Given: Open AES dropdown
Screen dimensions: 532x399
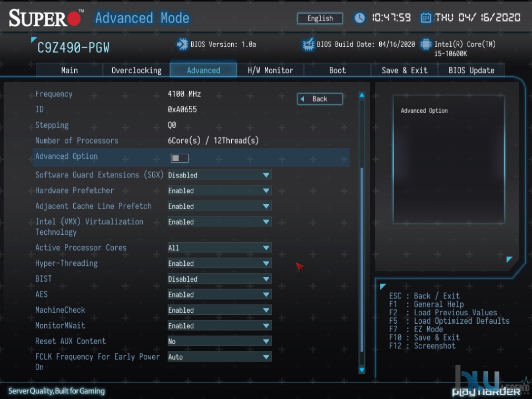Looking at the screenshot, I should point(220,295).
